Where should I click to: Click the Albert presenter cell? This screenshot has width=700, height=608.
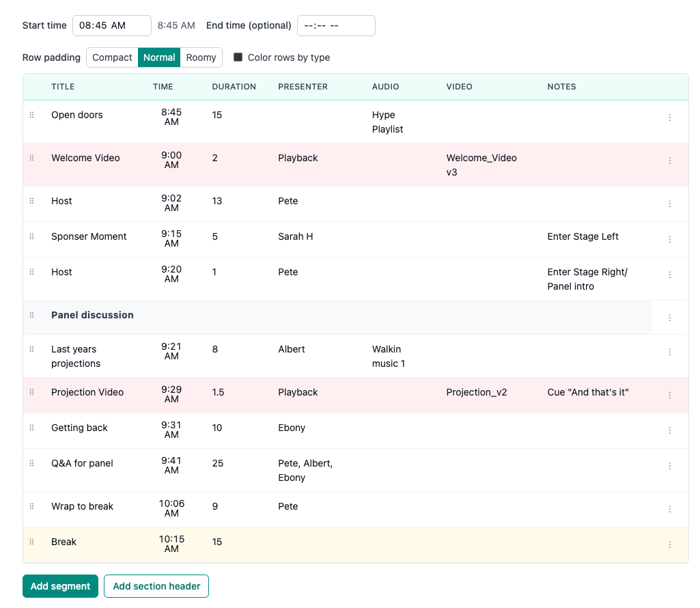pyautogui.click(x=292, y=349)
